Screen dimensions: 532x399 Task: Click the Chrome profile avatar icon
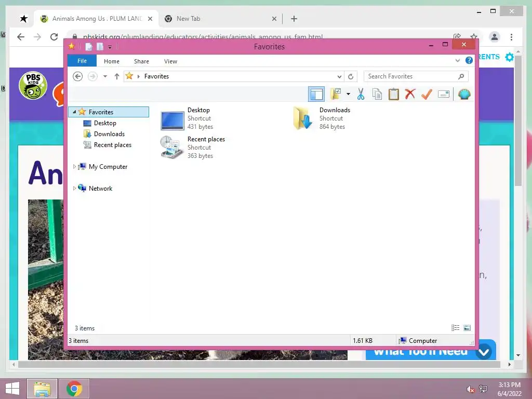coord(495,37)
